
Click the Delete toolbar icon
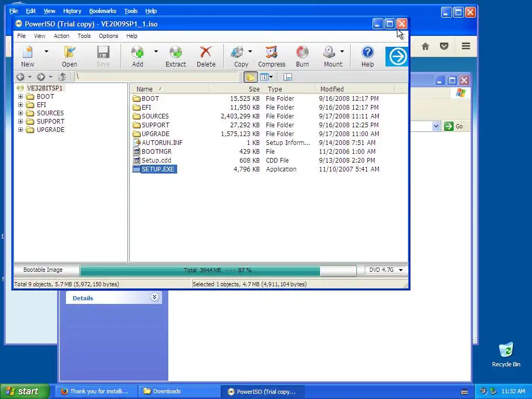click(206, 56)
